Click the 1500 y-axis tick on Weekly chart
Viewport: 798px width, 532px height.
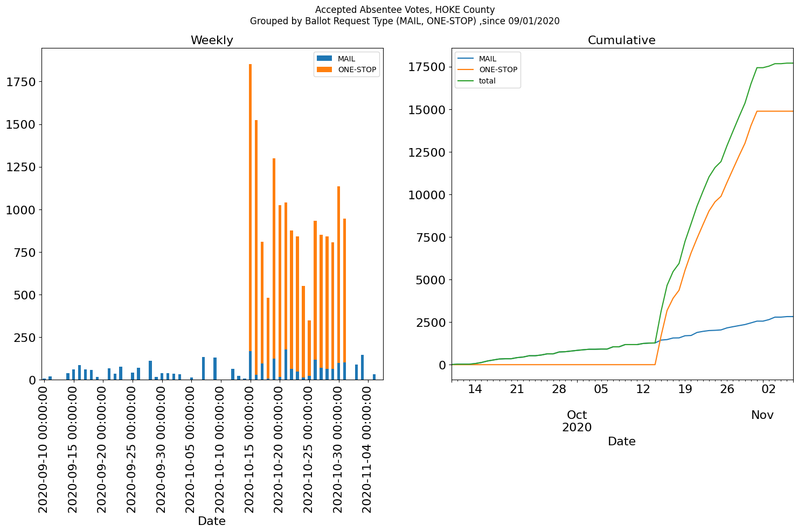click(20, 124)
